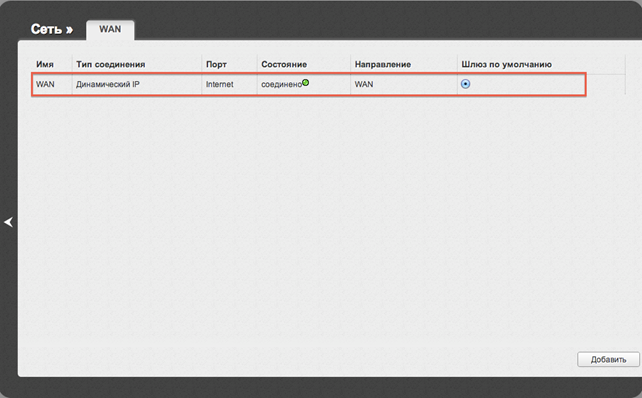Click the Сеть » breadcrumb heading
This screenshot has height=398, width=642.
point(52,29)
